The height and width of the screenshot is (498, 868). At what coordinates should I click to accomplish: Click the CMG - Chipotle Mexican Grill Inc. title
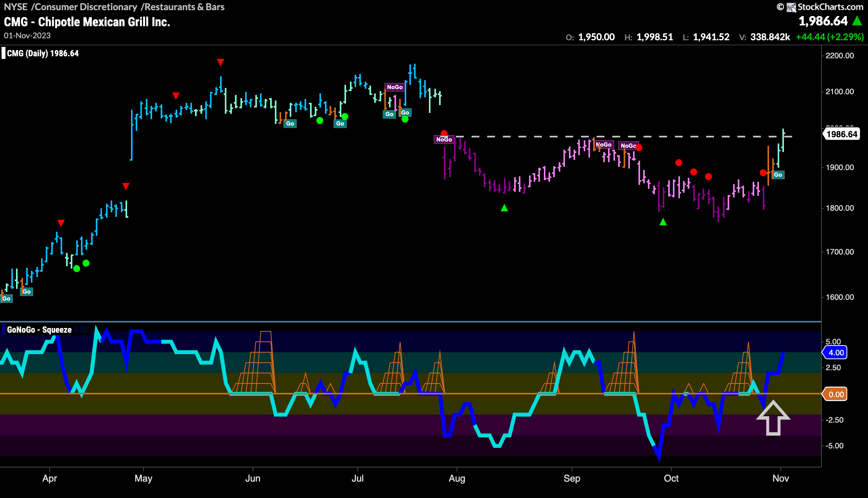coord(87,22)
